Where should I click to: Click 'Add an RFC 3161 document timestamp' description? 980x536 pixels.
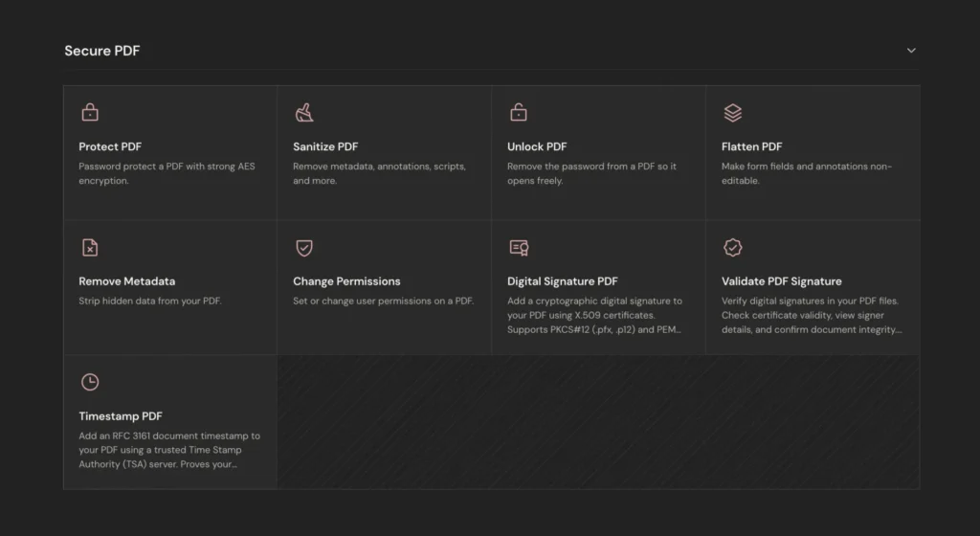tap(169, 450)
